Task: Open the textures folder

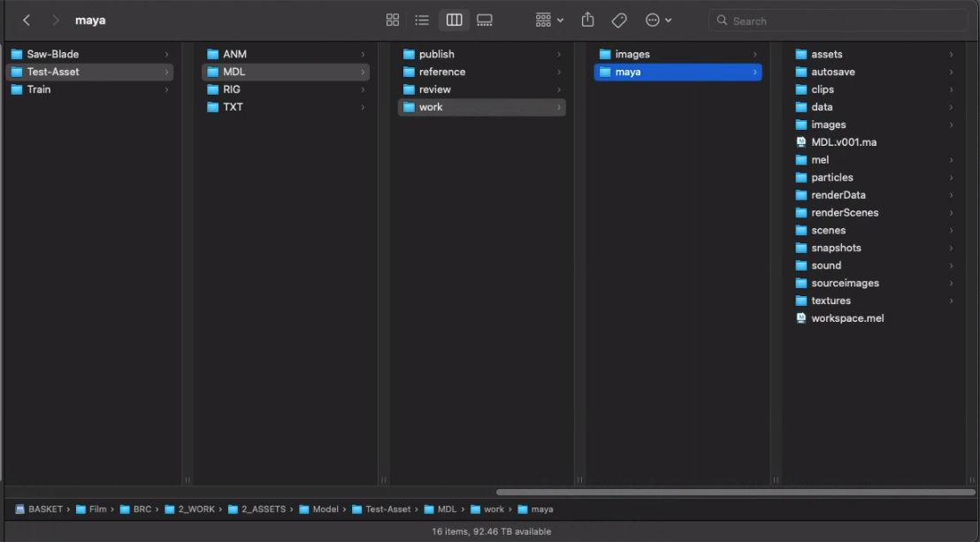Action: pyautogui.click(x=831, y=301)
